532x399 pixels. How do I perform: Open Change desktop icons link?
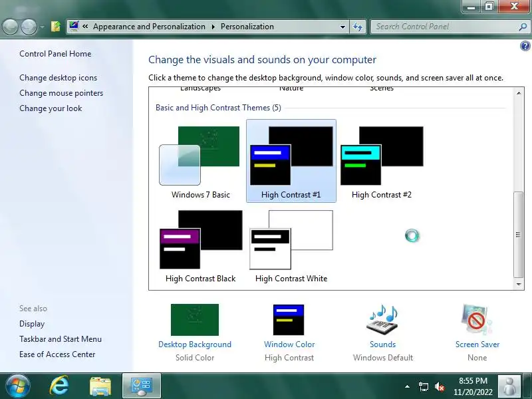tap(58, 78)
